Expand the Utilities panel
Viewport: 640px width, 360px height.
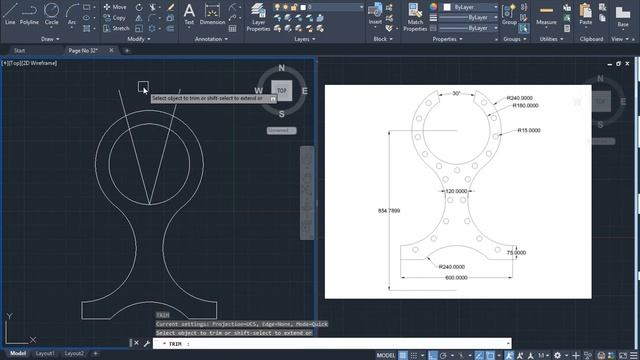(551, 39)
